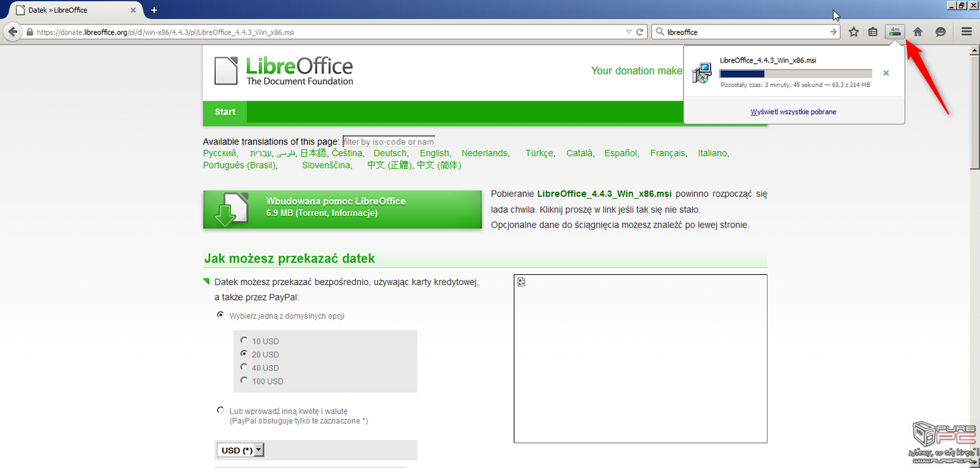This screenshot has height=468, width=980.
Task: Open the Start menu item
Action: pyautogui.click(x=225, y=112)
